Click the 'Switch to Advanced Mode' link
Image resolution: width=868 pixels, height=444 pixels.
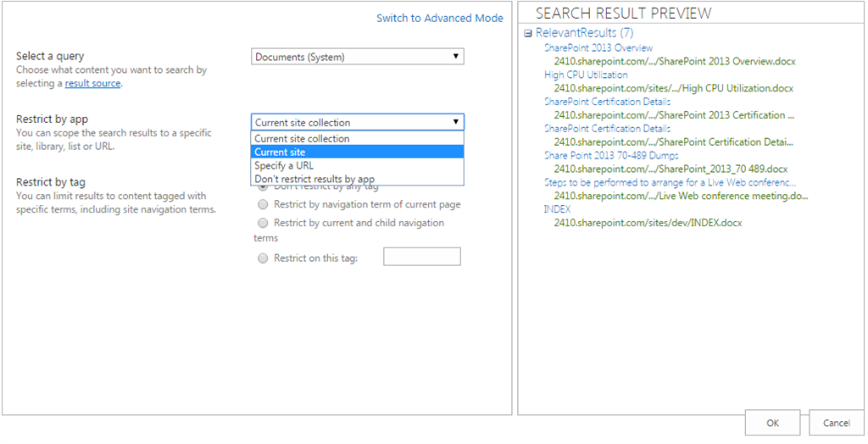click(439, 18)
